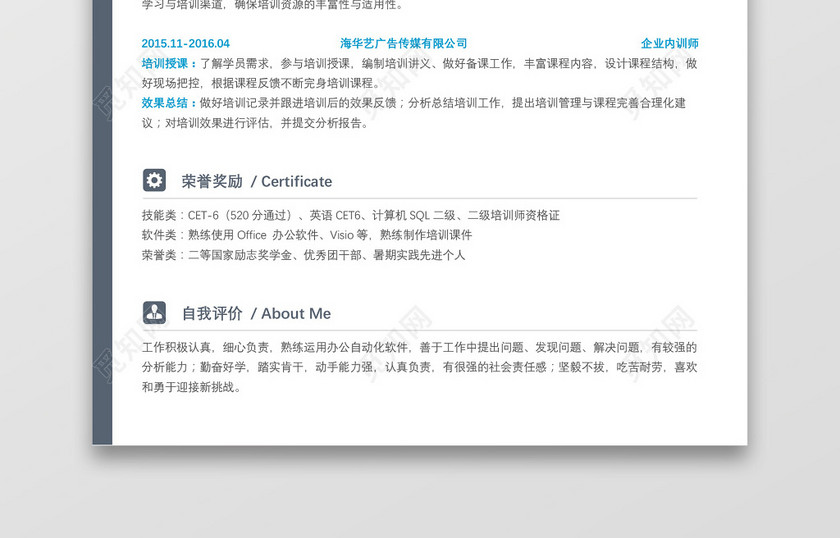Click the line starting 议；对培训效果进行评估
Viewport: 840px width, 538px height.
256,123
